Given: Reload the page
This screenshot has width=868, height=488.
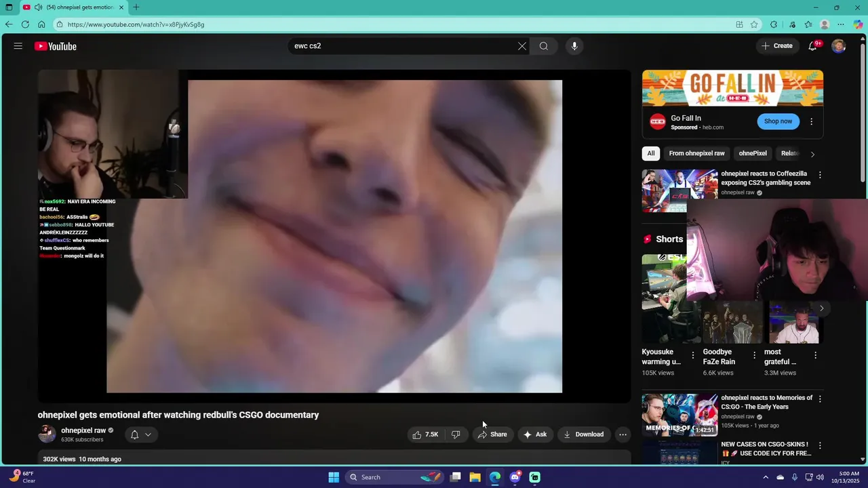Looking at the screenshot, I should (x=25, y=24).
